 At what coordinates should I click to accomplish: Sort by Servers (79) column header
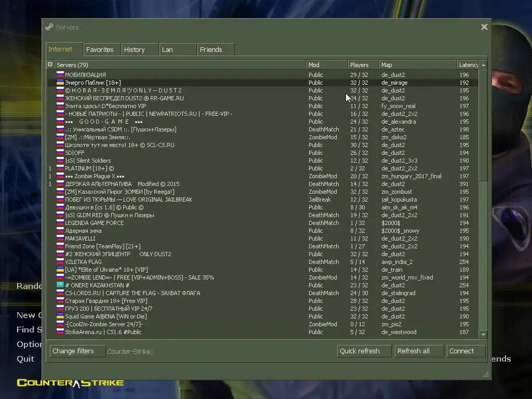click(x=180, y=65)
